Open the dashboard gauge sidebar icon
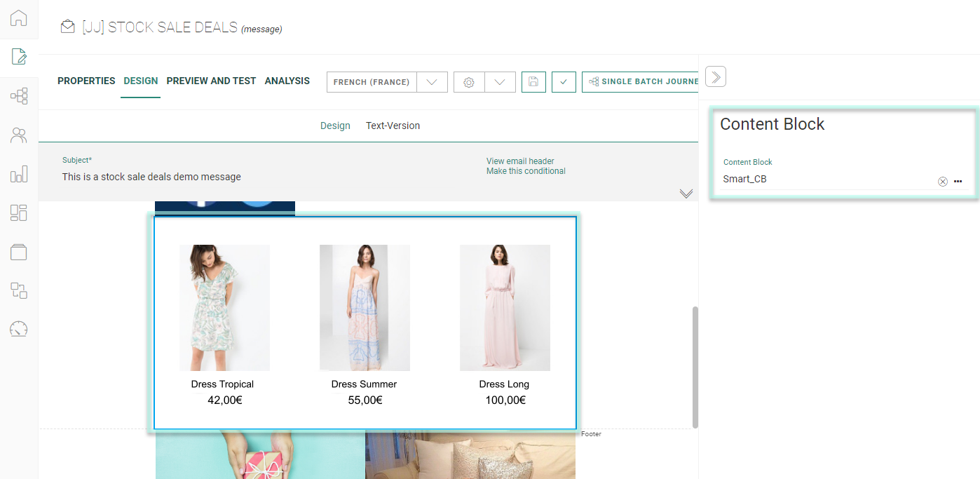This screenshot has width=980, height=479. [x=19, y=329]
